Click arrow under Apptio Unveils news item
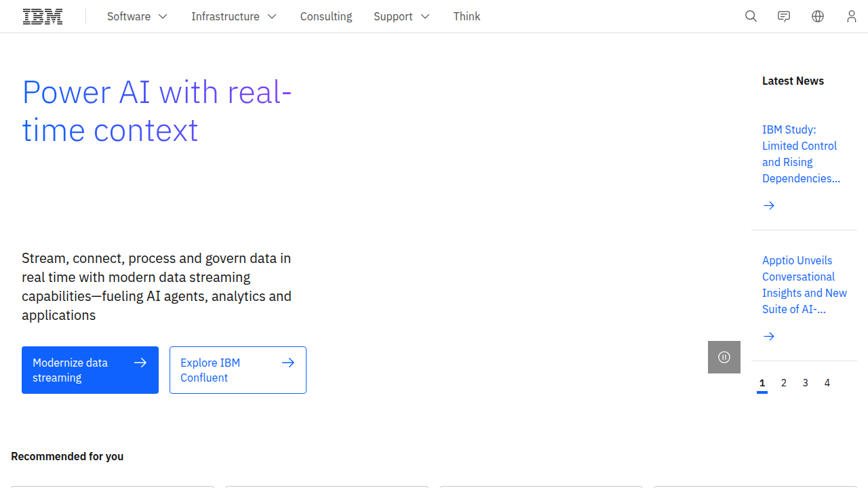The image size is (868, 488). pos(769,336)
